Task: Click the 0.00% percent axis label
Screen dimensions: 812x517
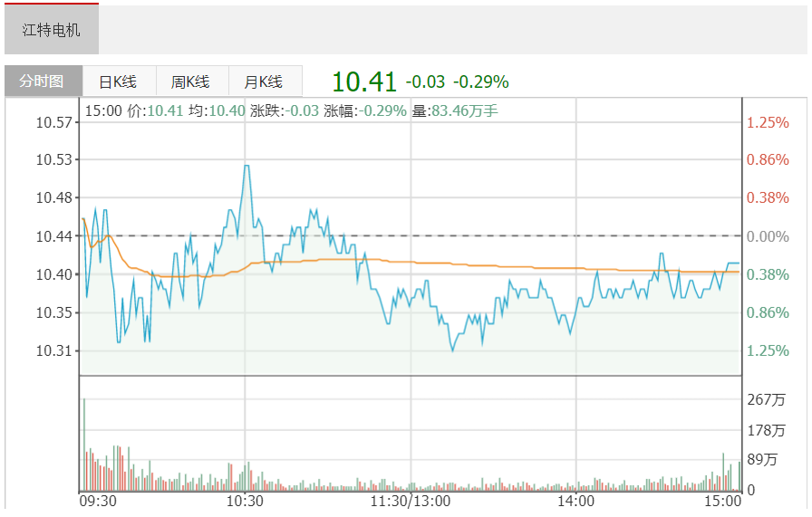Action: pos(768,236)
